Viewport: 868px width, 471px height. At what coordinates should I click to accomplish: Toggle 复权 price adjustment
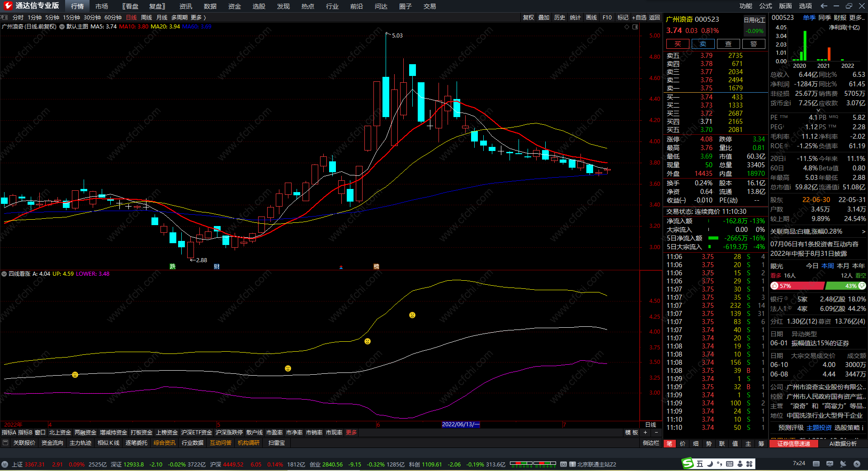(528, 18)
